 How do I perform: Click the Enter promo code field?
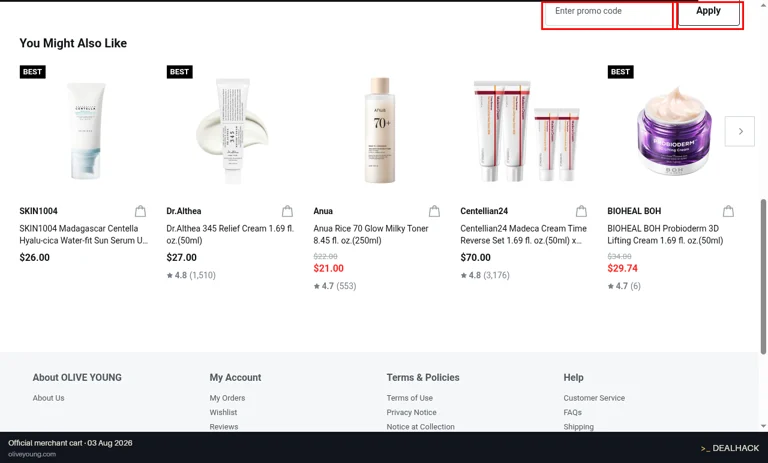pos(608,13)
